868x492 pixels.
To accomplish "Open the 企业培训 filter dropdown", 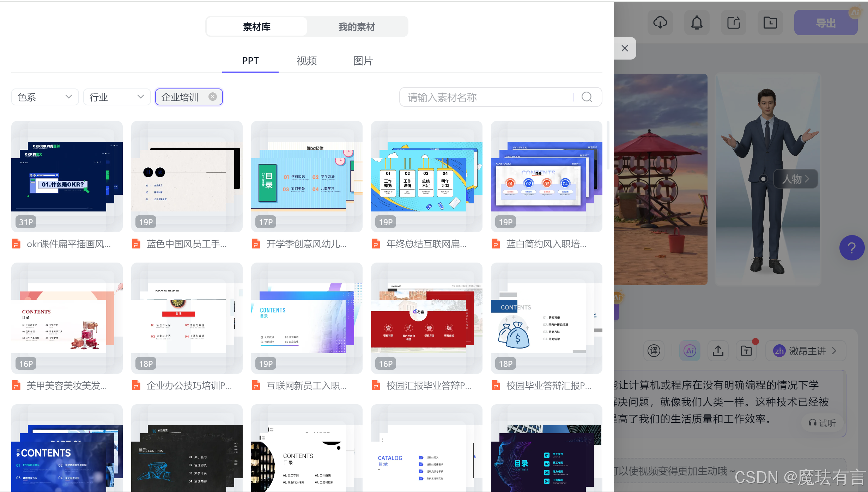I will (x=189, y=97).
